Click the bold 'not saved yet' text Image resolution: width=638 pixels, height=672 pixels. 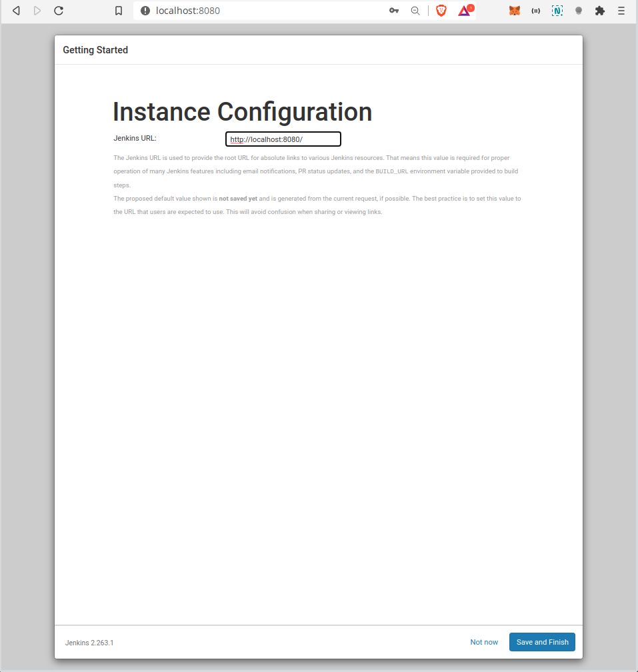(238, 199)
